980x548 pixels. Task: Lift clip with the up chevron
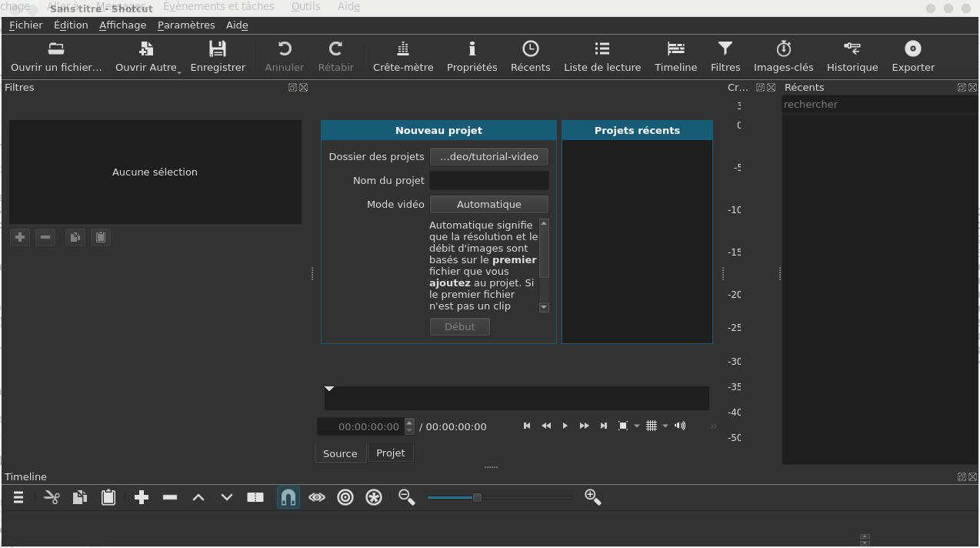(198, 497)
